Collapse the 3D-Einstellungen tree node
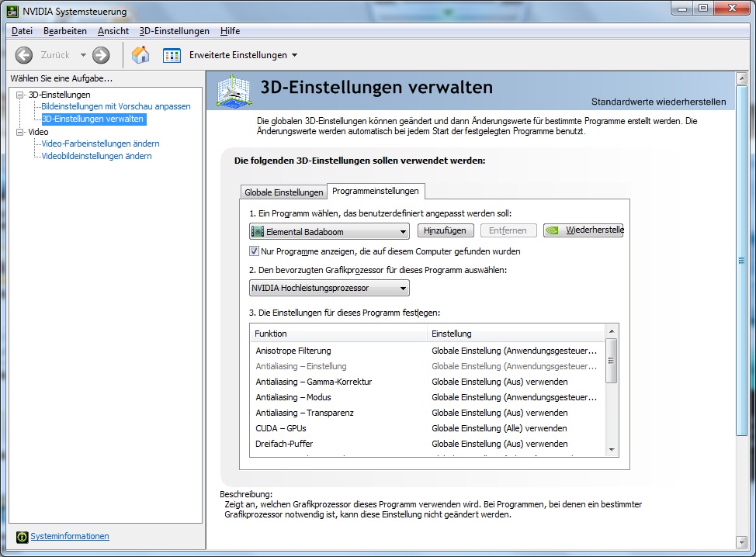 pos(19,95)
